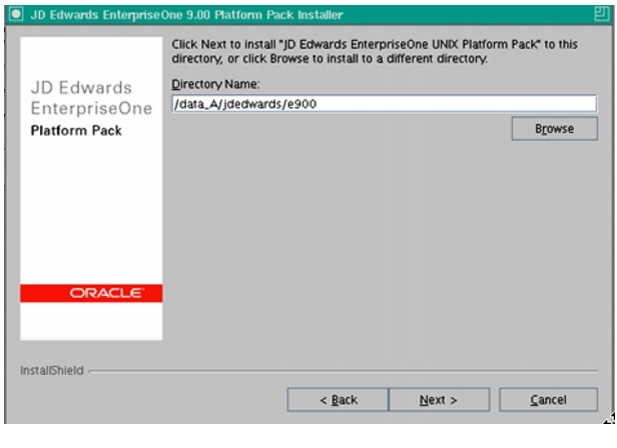Cancel the installation
This screenshot has height=448, width=617.
(549, 400)
